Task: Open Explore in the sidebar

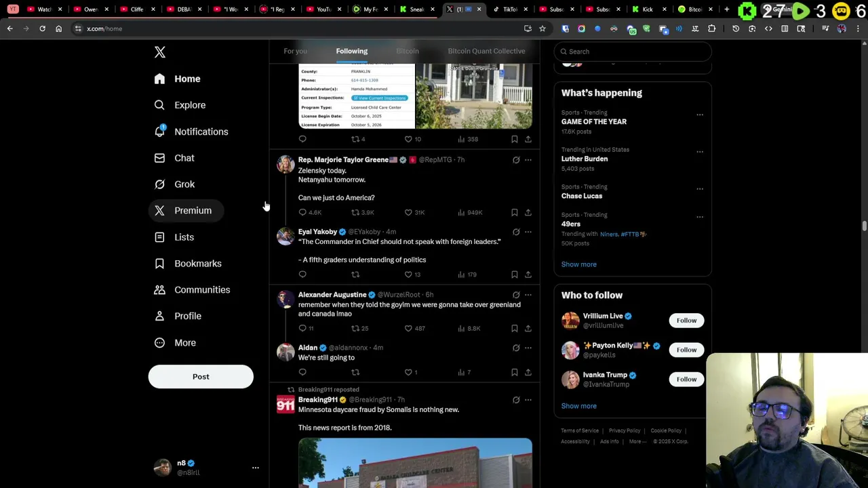Action: coord(180,105)
